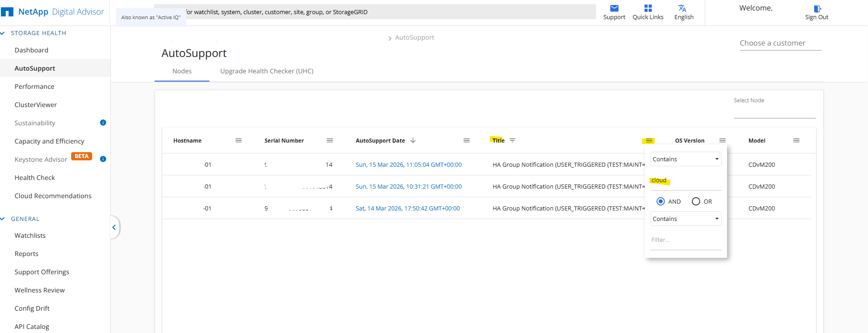Click the Sustainability info icon
This screenshot has width=868, height=333.
click(103, 123)
